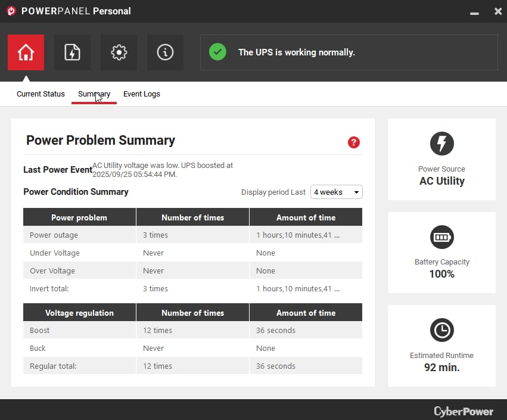Click the Power problem column header
The width and height of the screenshot is (507, 420).
click(79, 217)
